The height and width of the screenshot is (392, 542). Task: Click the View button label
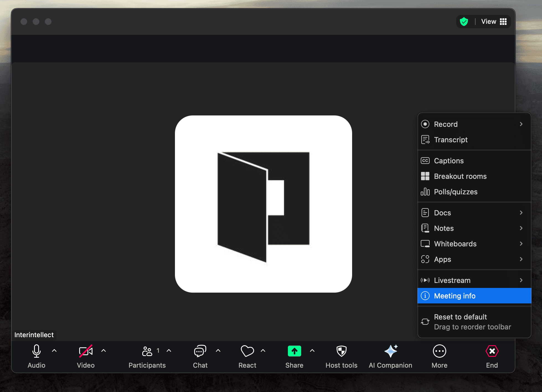[x=489, y=22]
